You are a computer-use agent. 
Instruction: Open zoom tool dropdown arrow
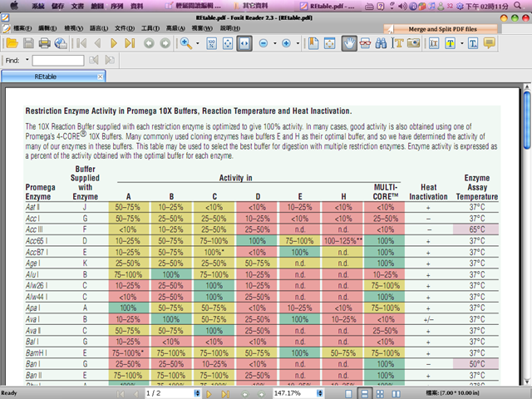coord(198,43)
